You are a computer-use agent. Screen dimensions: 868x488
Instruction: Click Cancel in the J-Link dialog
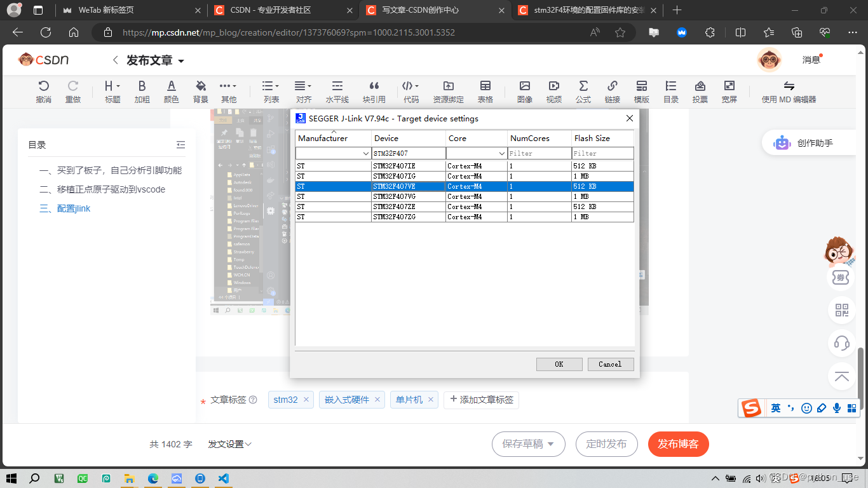point(610,364)
